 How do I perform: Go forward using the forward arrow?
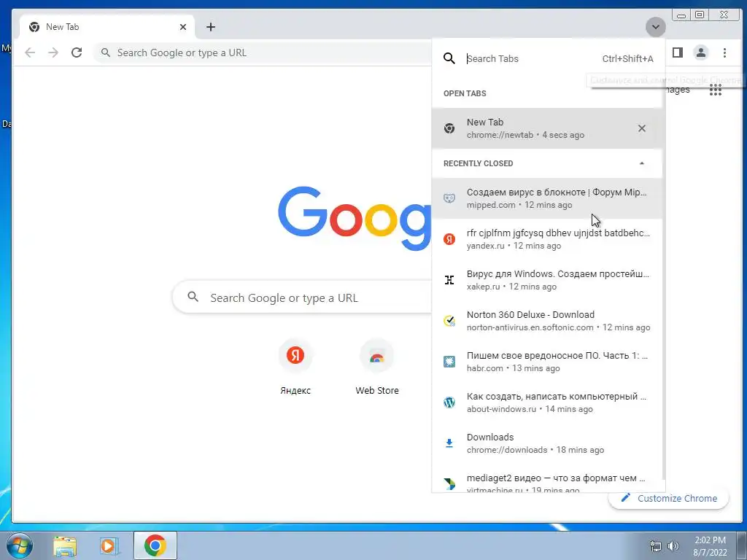(53, 52)
